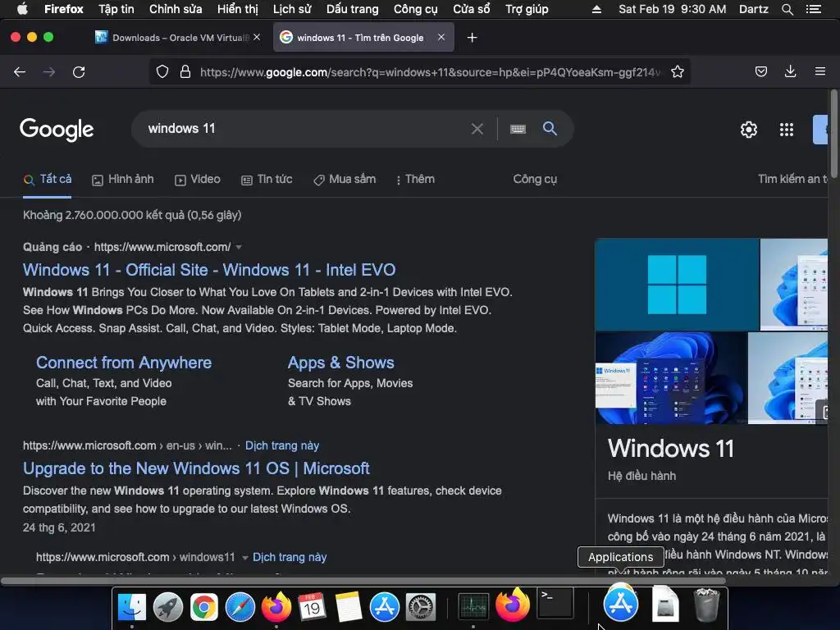The image size is (840, 630).
Task: Open Finder from the dock
Action: point(132,608)
